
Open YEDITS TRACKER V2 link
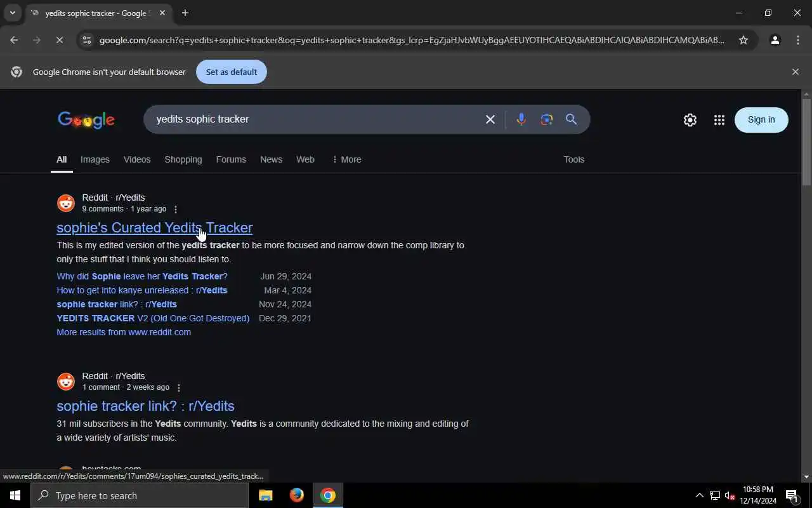(x=153, y=318)
